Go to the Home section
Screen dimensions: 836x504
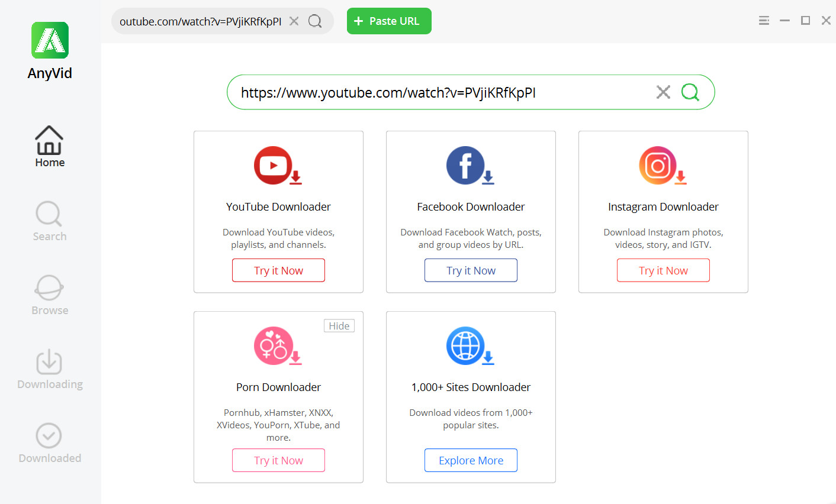(50, 147)
